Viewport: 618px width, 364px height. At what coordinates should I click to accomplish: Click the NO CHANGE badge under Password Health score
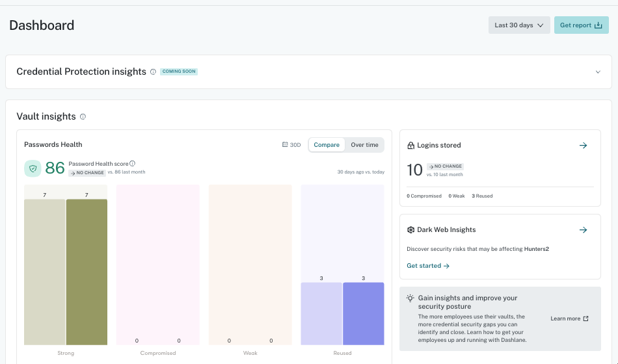pos(87,173)
